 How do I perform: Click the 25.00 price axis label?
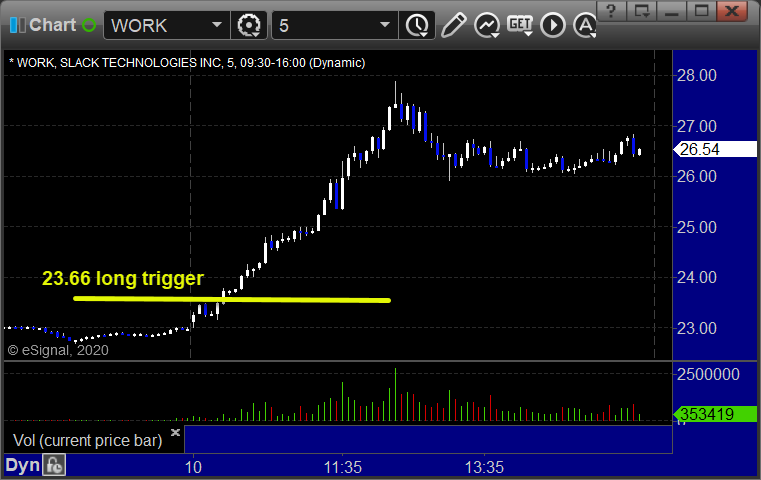click(x=696, y=227)
